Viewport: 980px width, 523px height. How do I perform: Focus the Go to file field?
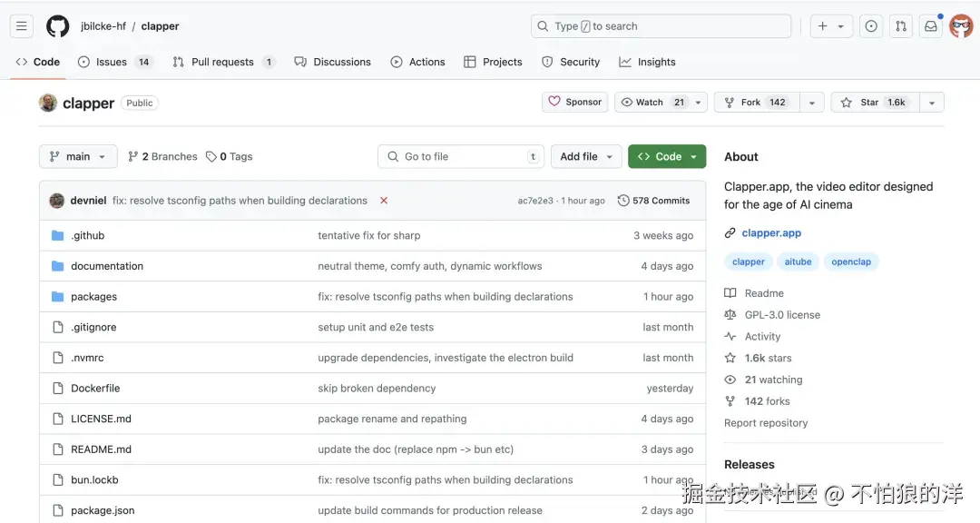point(461,156)
